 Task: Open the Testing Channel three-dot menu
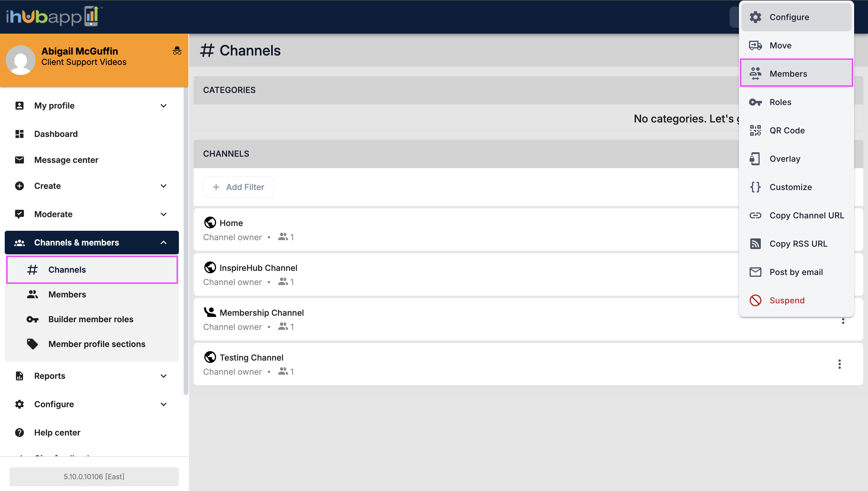coord(839,364)
